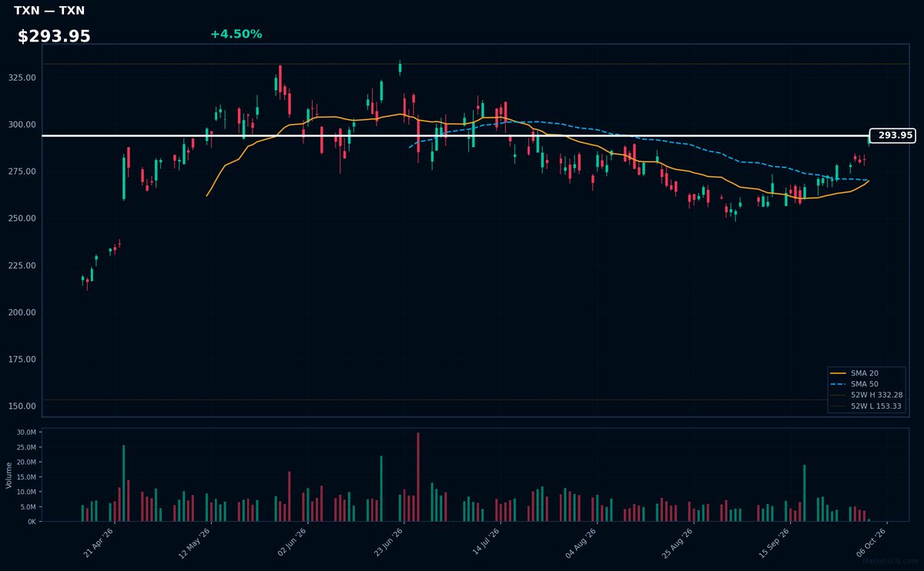
Task: Click the 15 Sep '26 date label
Action: pos(774,542)
